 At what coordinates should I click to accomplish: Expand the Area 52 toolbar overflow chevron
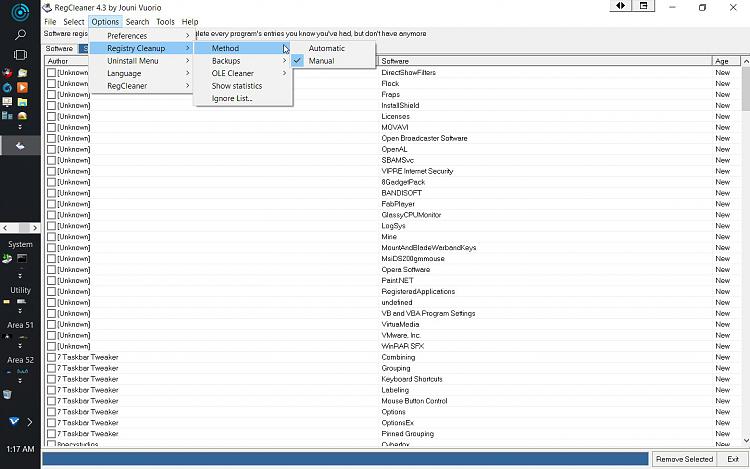point(20,381)
